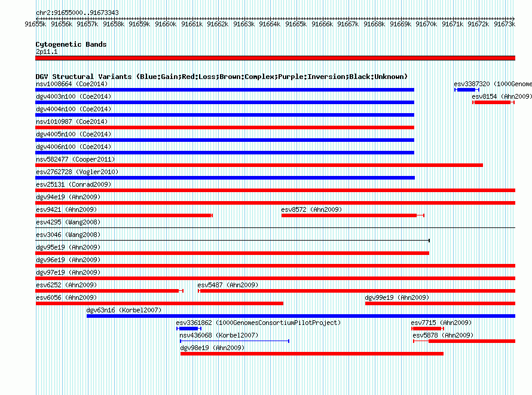Select the dgv98e19 (Ahn2009) label
Screen dimensions: 532x395
pyautogui.click(x=212, y=348)
